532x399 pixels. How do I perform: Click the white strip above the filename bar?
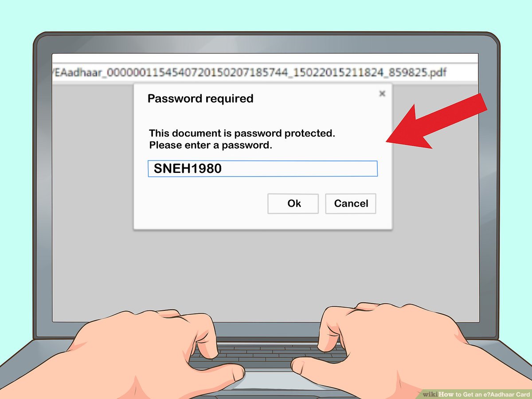(x=265, y=59)
